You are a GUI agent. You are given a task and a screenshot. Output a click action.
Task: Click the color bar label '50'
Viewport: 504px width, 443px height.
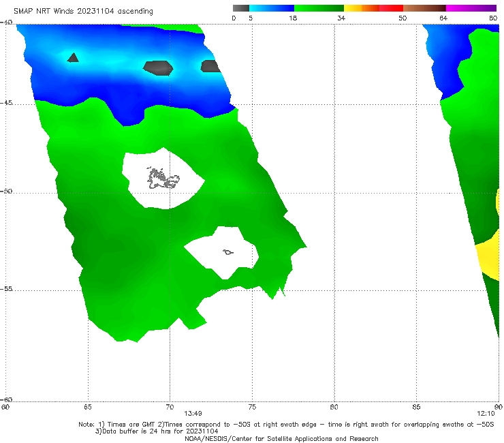pos(403,18)
